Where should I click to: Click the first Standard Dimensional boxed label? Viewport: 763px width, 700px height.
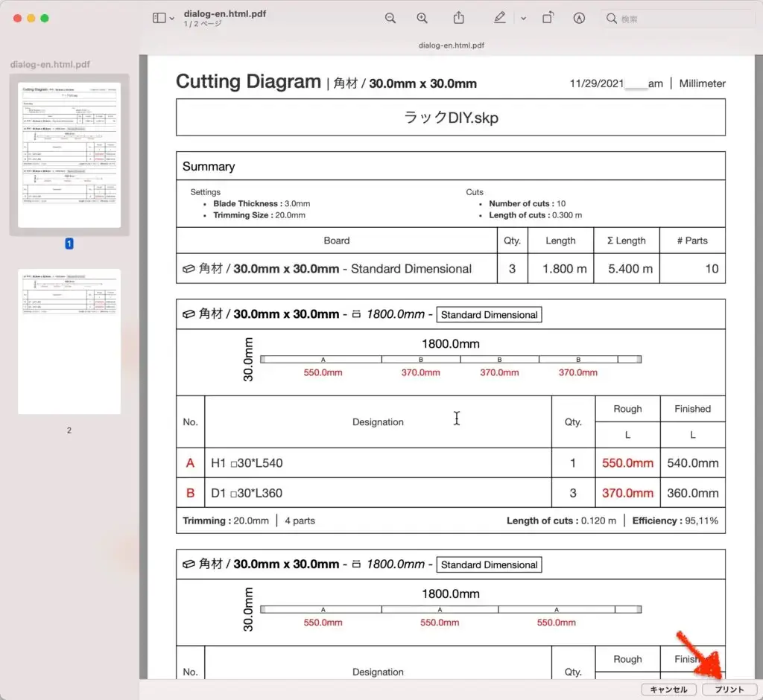(x=489, y=315)
